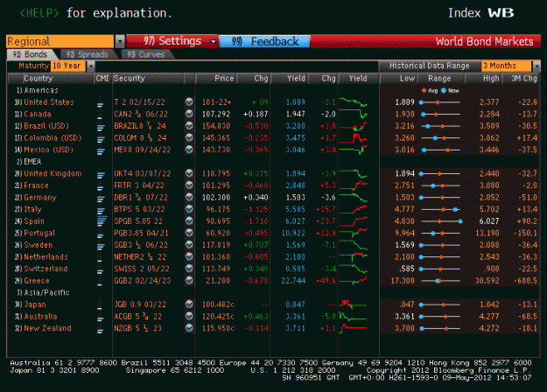This screenshot has width=547, height=392.
Task: Click the chart icon in Japan row
Action: pos(189,304)
